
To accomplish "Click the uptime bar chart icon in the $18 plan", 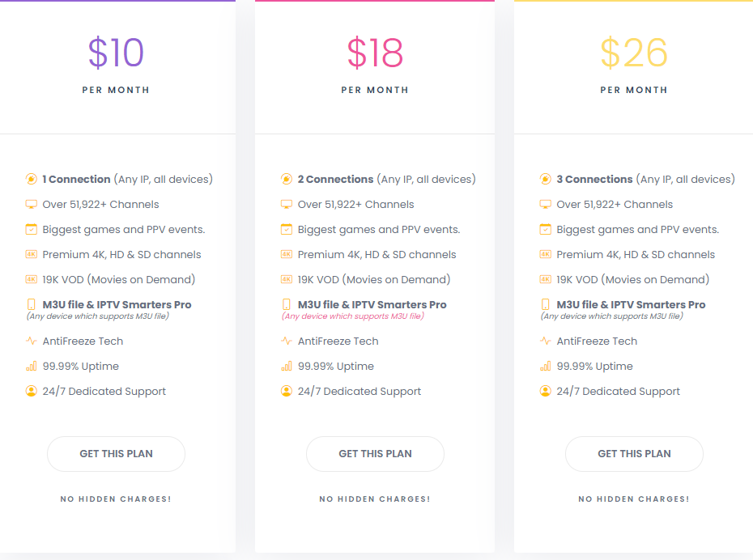I will pyautogui.click(x=286, y=367).
